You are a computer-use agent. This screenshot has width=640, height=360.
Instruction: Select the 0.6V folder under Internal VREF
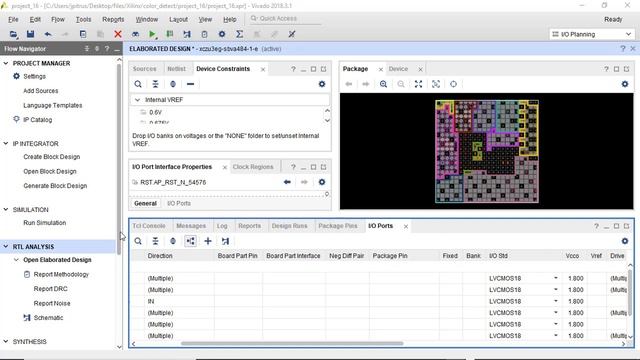(155, 112)
